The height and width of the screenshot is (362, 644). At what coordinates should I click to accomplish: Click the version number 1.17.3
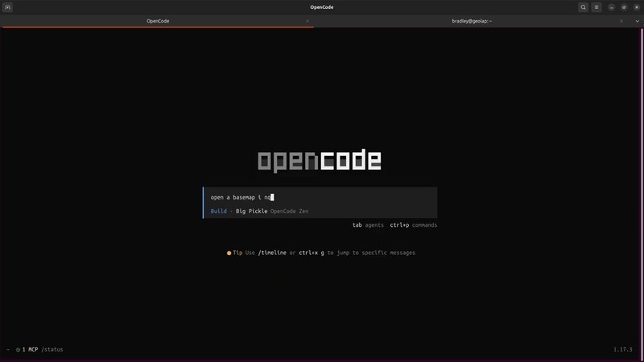tap(622, 350)
